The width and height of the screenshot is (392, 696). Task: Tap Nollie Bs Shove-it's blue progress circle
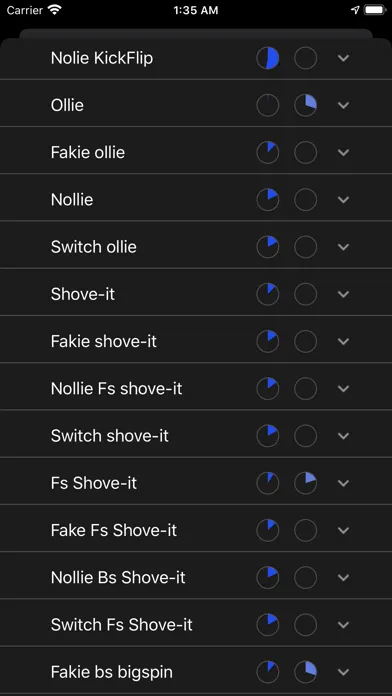coord(268,577)
